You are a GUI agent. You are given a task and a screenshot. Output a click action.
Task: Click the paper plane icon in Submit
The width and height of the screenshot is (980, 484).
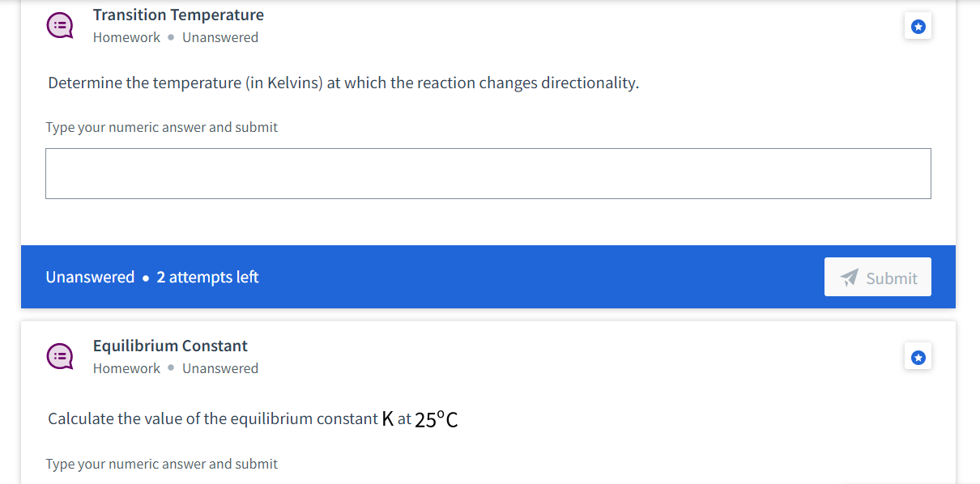coord(849,277)
